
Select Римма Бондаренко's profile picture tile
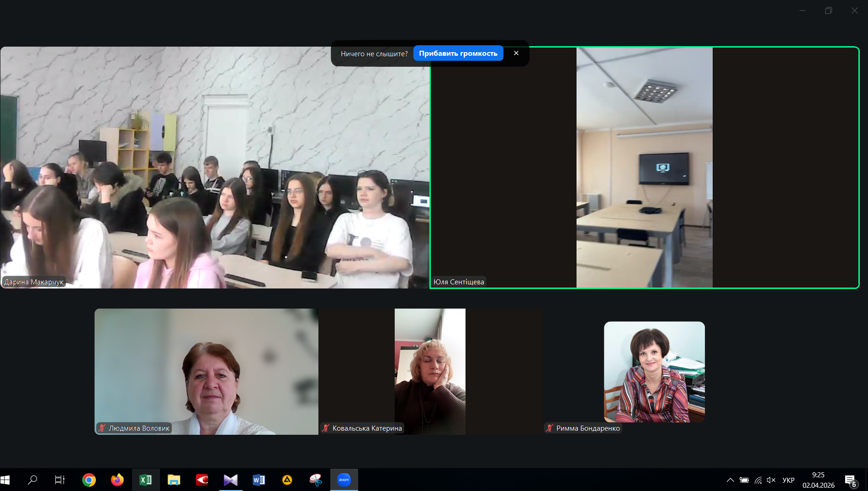[654, 371]
